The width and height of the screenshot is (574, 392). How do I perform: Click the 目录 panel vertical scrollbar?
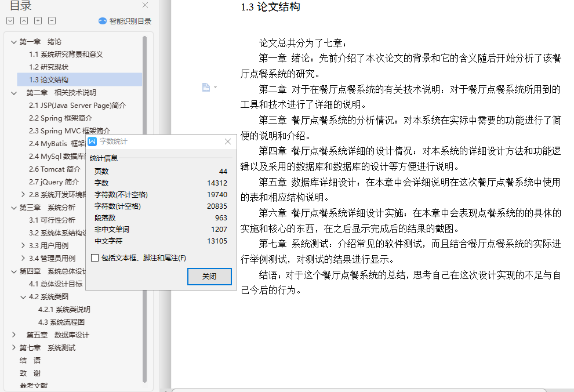coord(144,209)
